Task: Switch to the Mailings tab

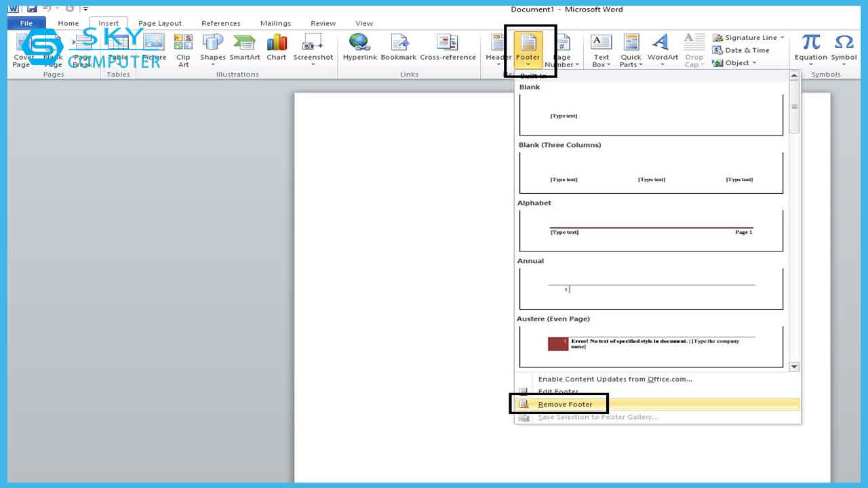Action: pyautogui.click(x=275, y=23)
